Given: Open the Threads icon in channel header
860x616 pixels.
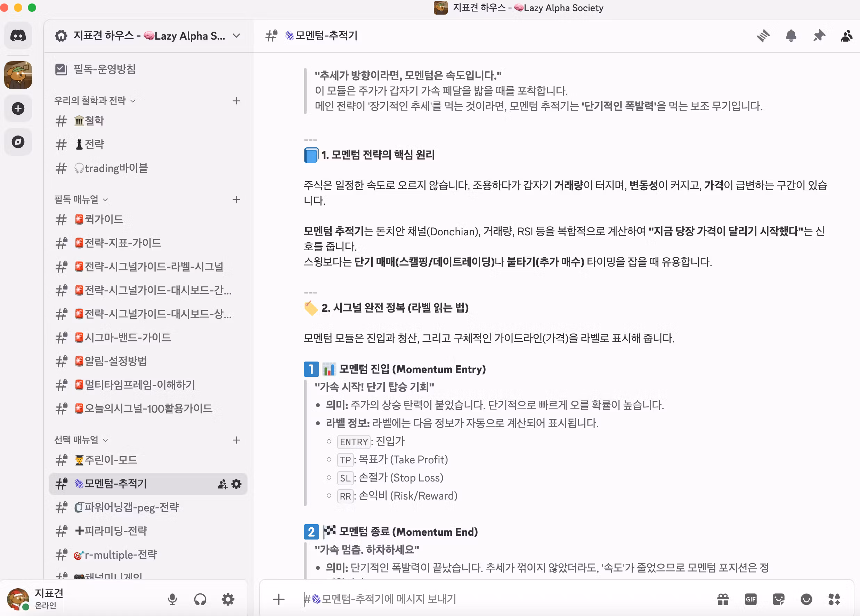Looking at the screenshot, I should tap(763, 36).
